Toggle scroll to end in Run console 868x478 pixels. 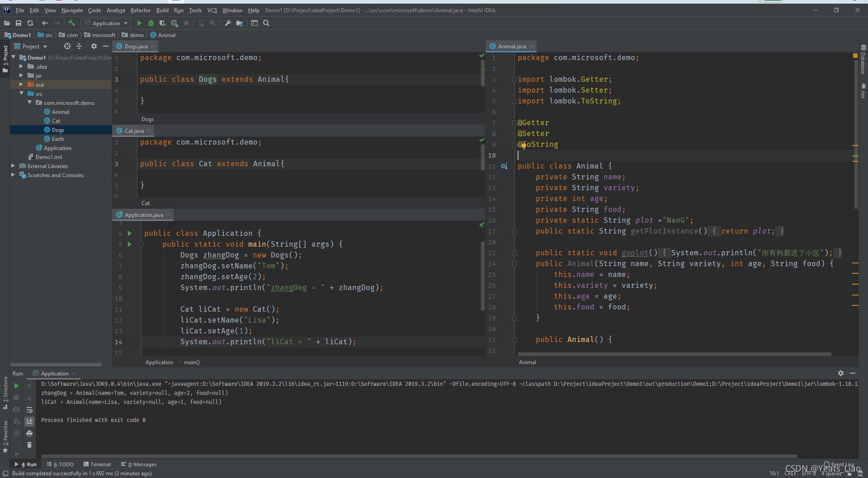(29, 421)
